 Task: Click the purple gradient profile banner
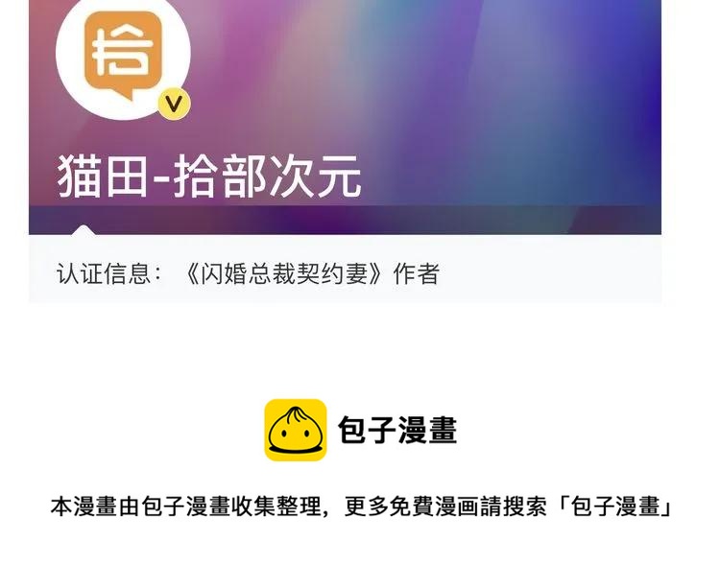345,117
